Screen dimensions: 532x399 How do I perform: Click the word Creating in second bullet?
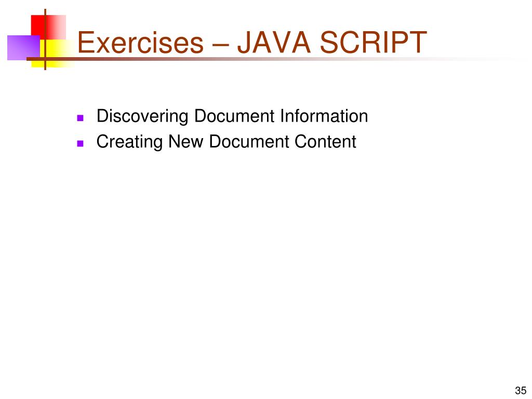129,142
